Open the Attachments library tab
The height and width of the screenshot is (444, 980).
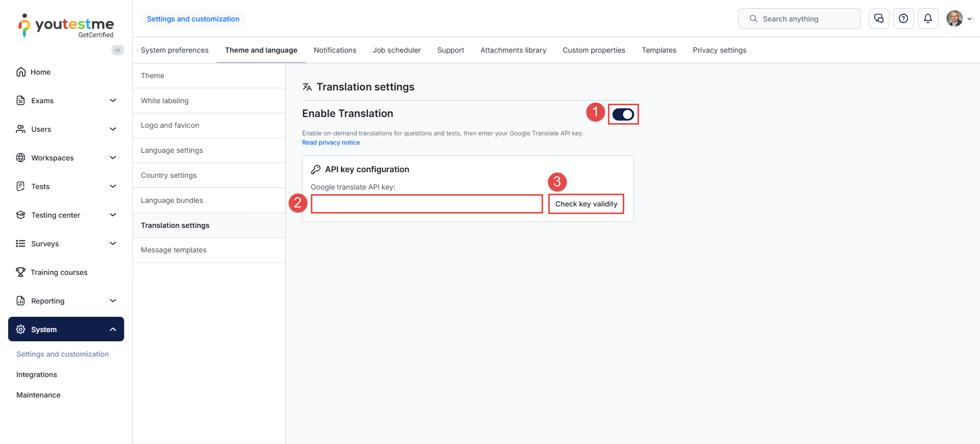pos(513,50)
